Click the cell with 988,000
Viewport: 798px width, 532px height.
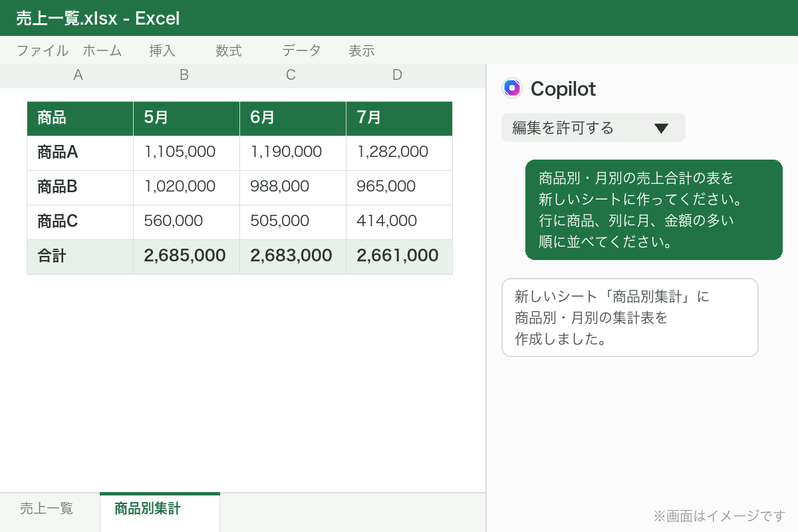(x=293, y=188)
